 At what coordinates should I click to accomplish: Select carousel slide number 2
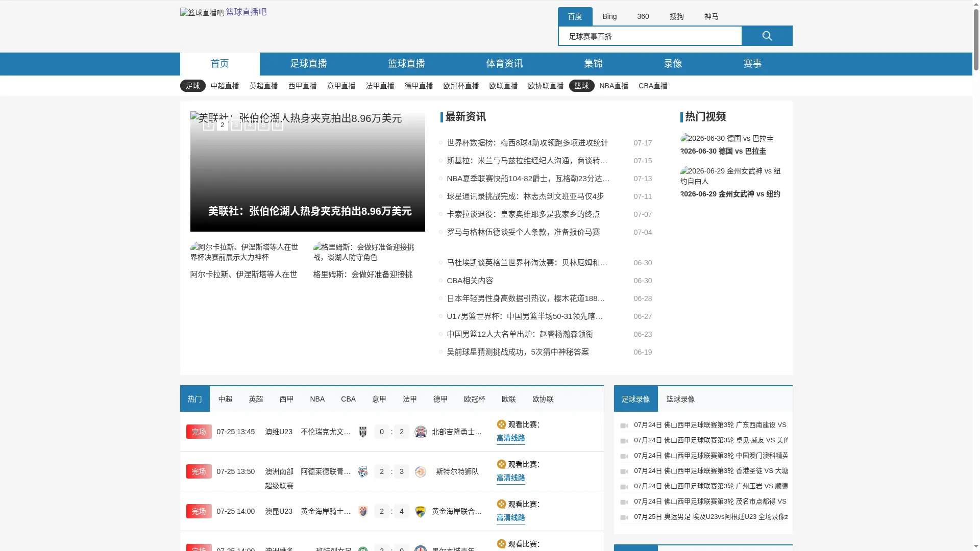coord(222,125)
